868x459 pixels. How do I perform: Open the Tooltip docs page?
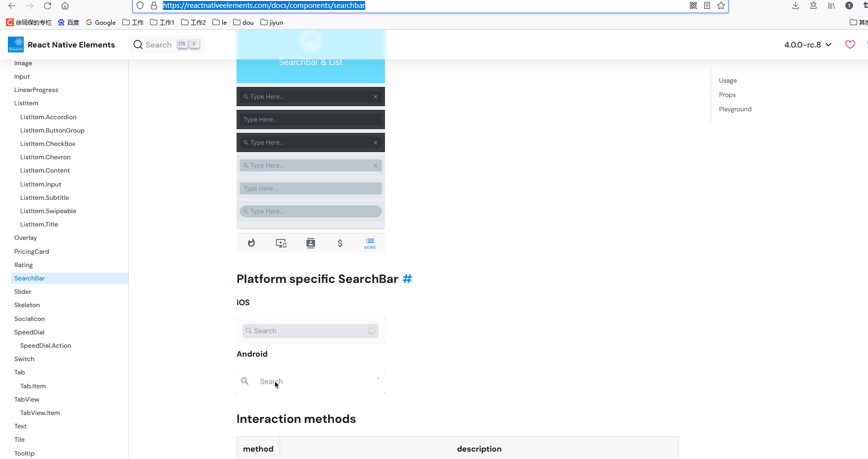[x=24, y=453]
